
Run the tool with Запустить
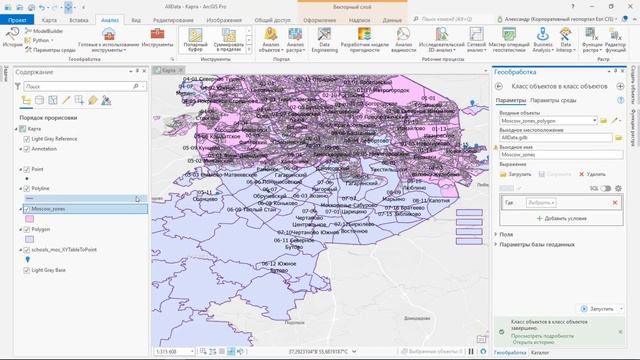pyautogui.click(x=598, y=309)
